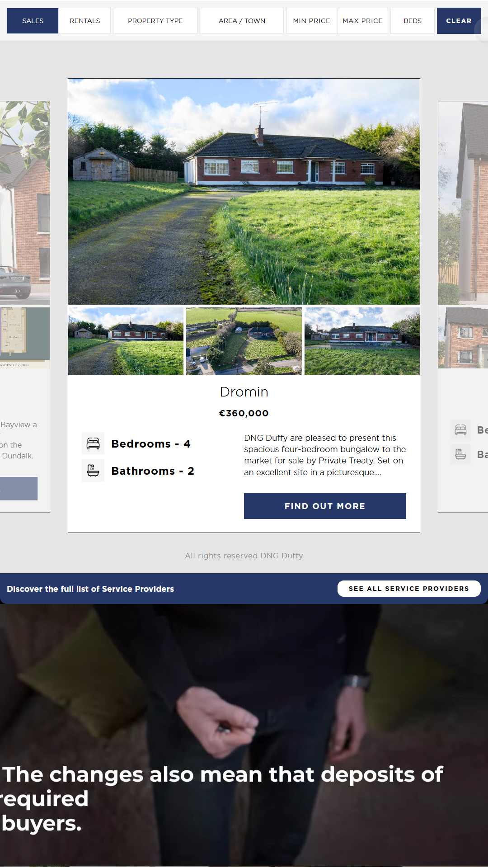Expand the Area / Town filter
Viewport: 488px width, 868px height.
242,21
